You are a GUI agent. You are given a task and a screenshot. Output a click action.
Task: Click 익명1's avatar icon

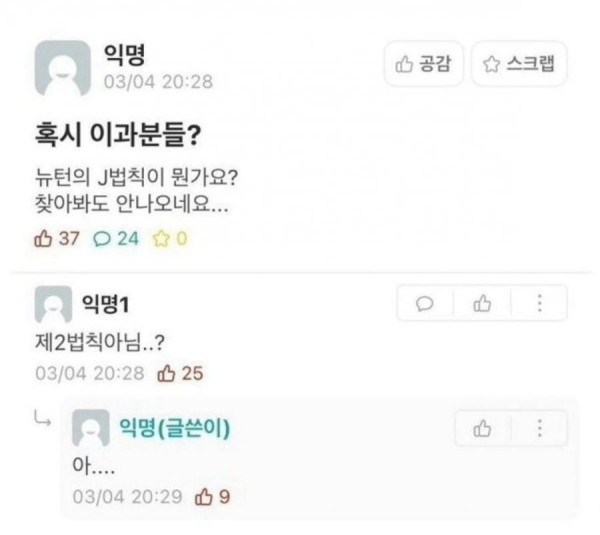(53, 304)
